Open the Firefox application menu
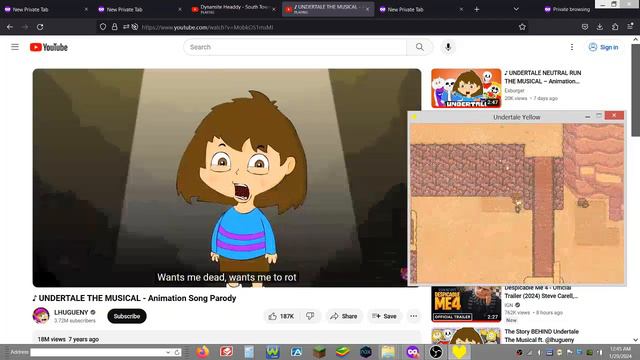The height and width of the screenshot is (360, 640). pyautogui.click(x=630, y=26)
